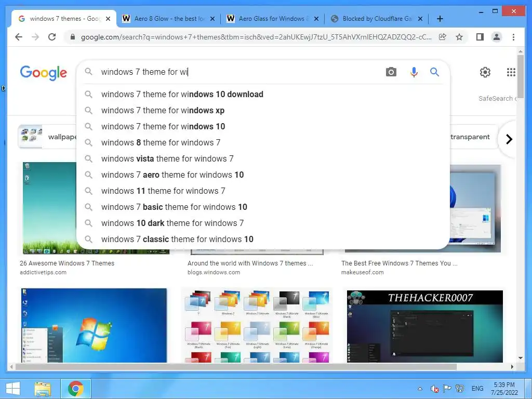Open the Windows 7 logo wallpaper thumbnail
This screenshot has width=532, height=399.
(x=94, y=325)
